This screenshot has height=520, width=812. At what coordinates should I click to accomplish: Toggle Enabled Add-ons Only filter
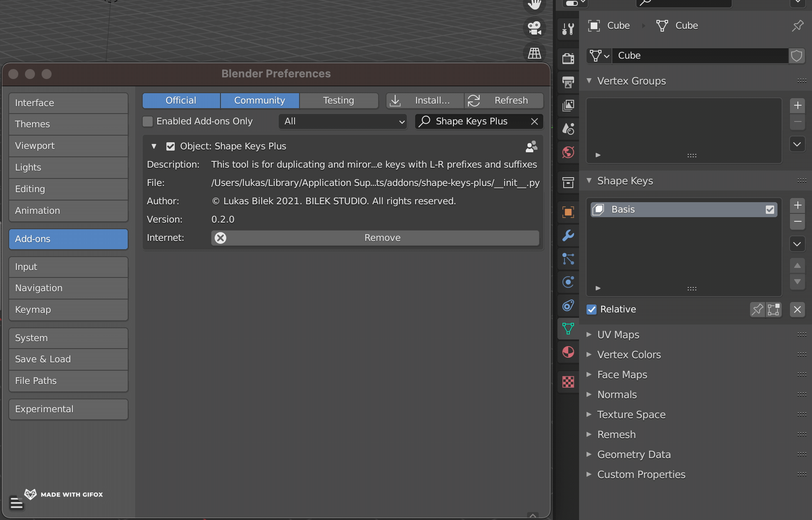(x=148, y=121)
